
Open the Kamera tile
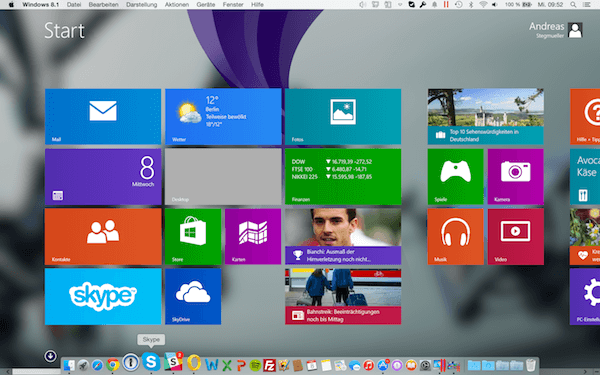[515, 177]
